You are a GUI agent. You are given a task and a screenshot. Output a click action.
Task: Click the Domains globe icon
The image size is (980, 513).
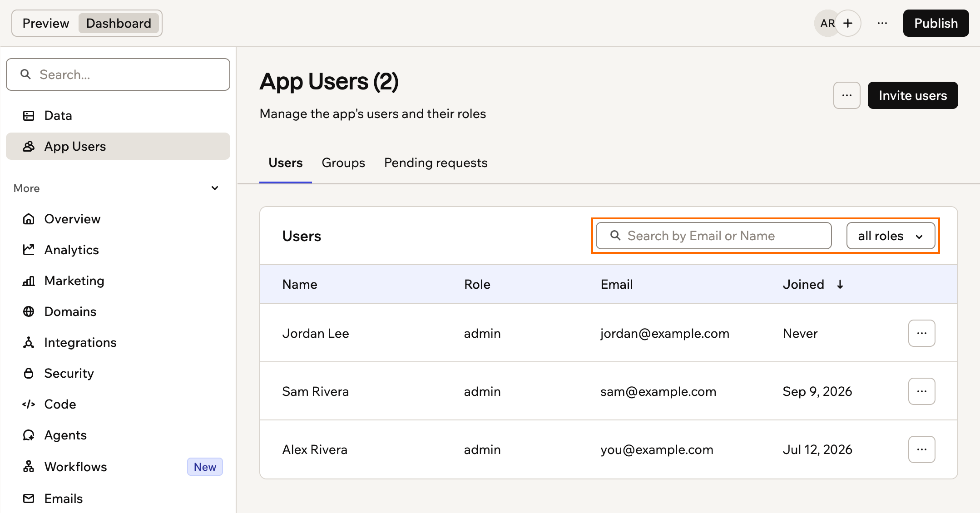click(x=29, y=311)
